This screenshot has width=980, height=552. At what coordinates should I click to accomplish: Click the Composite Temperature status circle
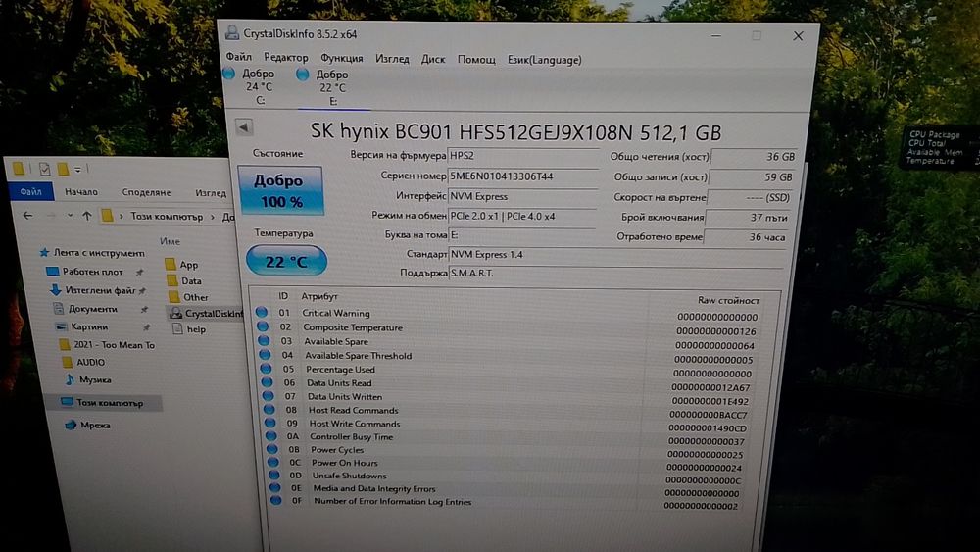coord(263,326)
